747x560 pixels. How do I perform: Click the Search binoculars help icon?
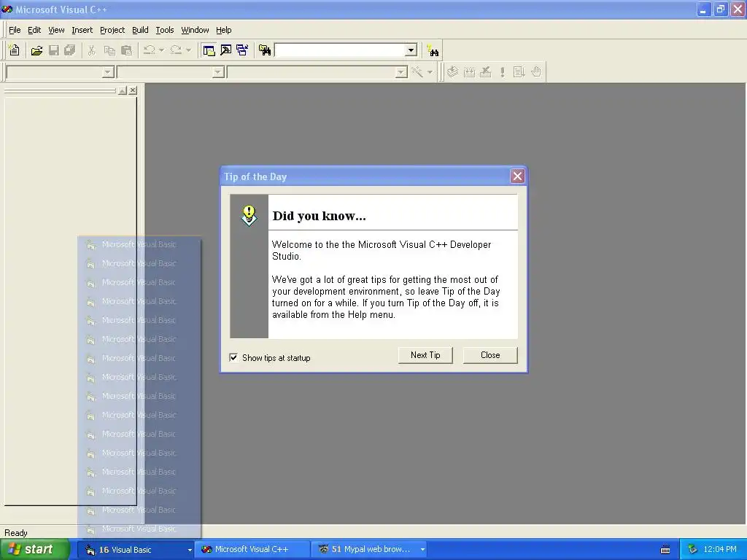[x=433, y=50]
